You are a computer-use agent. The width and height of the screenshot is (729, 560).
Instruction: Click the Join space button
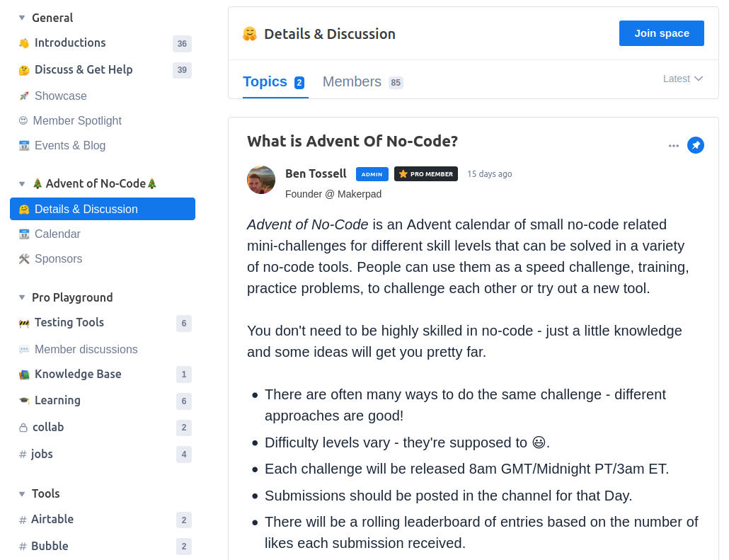(661, 33)
